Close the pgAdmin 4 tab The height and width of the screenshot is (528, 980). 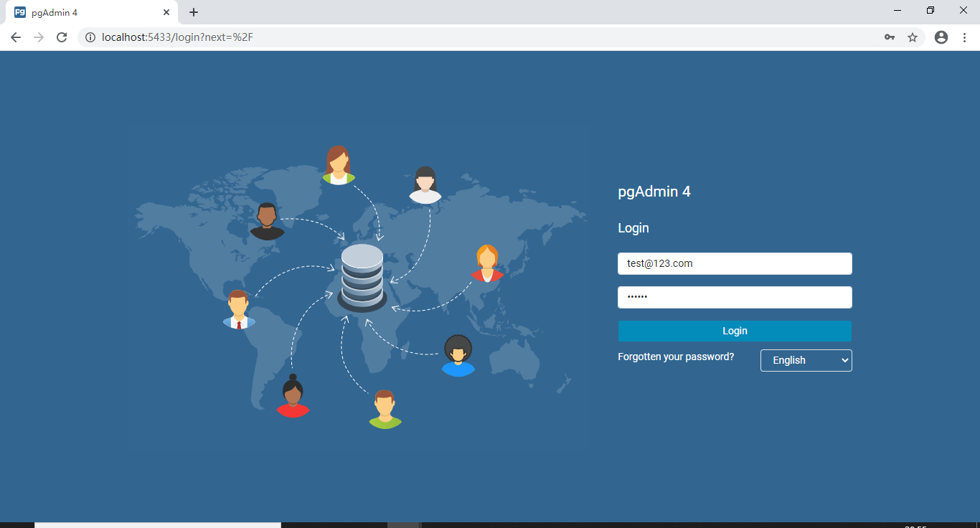(x=166, y=12)
